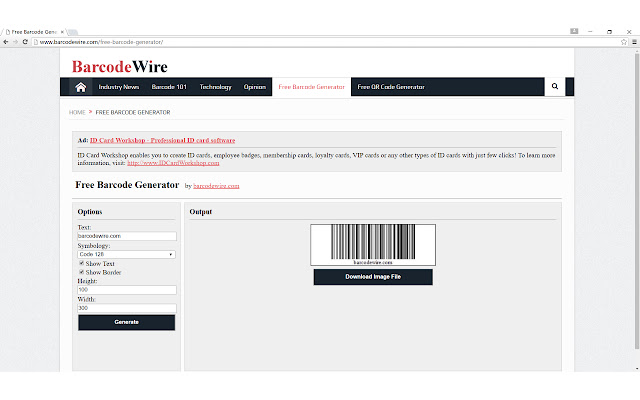Open Opinion menu item
The height and width of the screenshot is (400, 640).
[255, 87]
